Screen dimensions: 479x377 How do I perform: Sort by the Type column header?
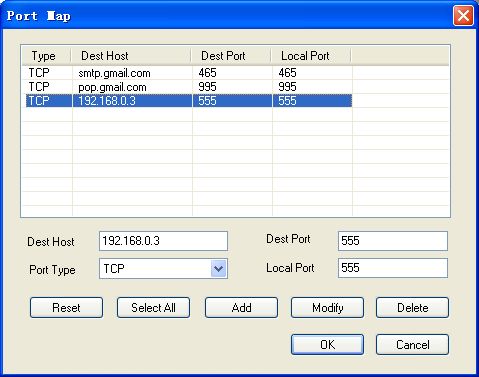(47, 56)
